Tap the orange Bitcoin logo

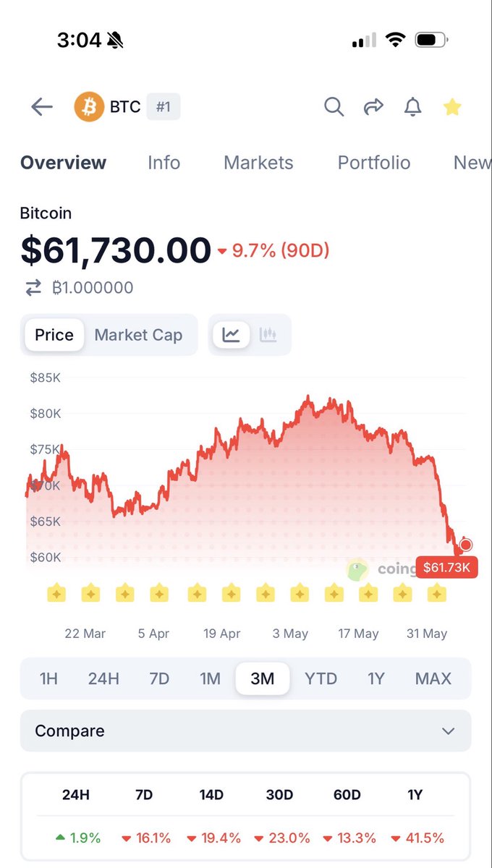click(x=89, y=107)
